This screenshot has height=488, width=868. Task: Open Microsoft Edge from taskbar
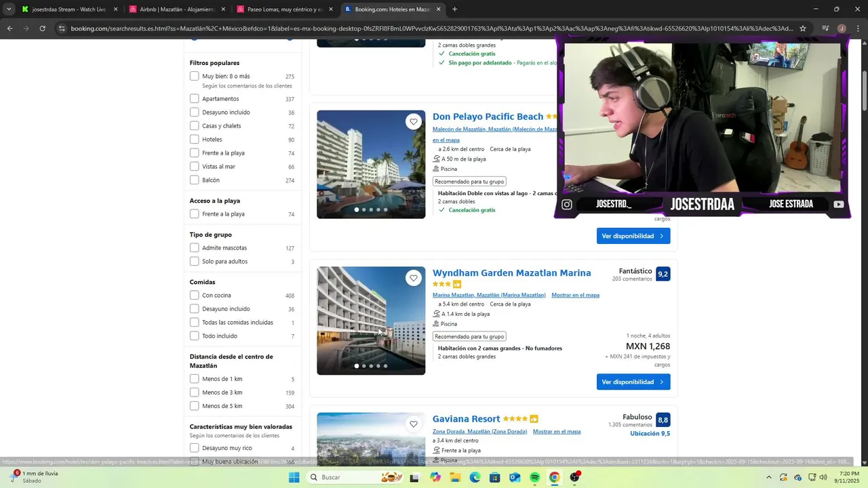tap(475, 477)
